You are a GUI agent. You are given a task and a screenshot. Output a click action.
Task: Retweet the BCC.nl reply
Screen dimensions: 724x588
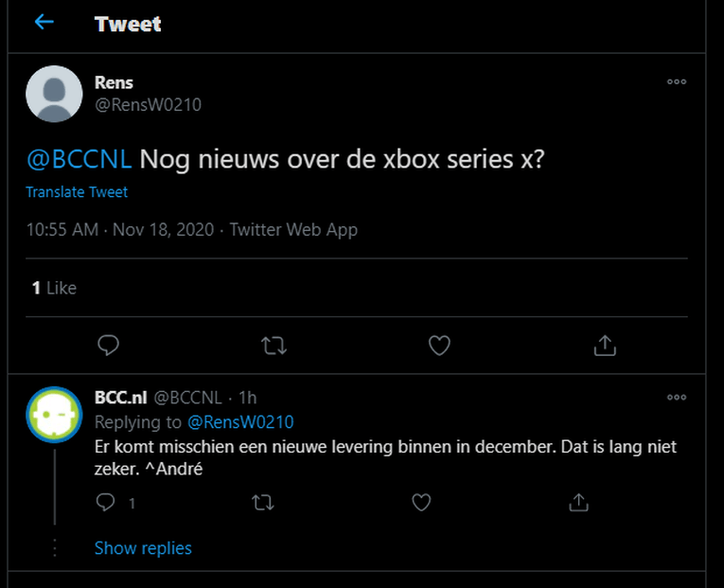pos(263,503)
